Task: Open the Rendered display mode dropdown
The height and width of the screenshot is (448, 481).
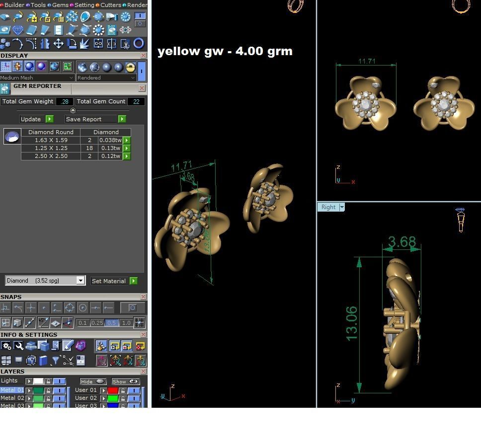Action: [106, 77]
